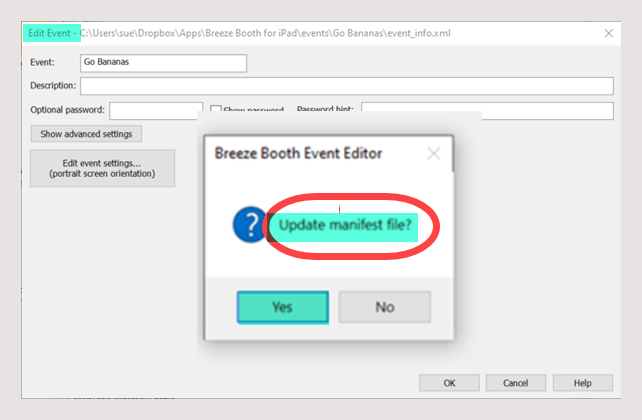Click the 'Update manifest file?' text
Viewport: 642px width, 420px height.
[x=345, y=225]
